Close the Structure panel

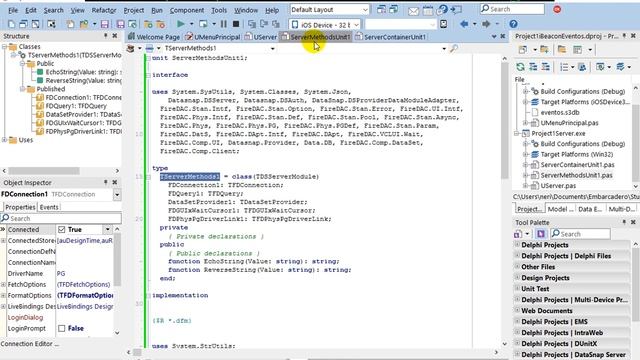pos(115,36)
